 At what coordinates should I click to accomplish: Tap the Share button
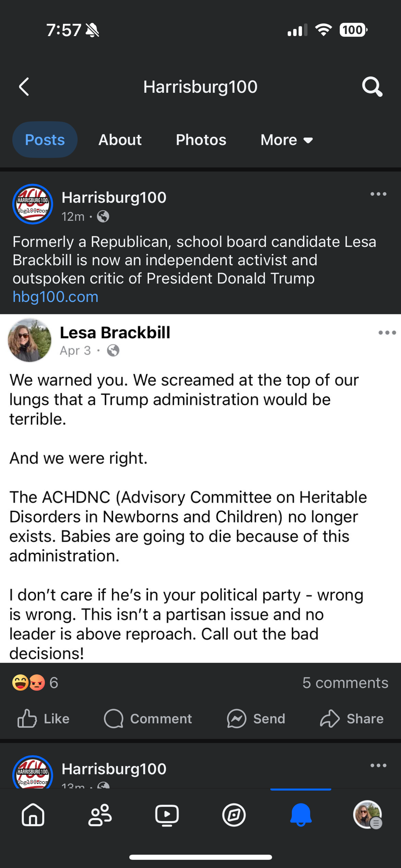pyautogui.click(x=352, y=719)
